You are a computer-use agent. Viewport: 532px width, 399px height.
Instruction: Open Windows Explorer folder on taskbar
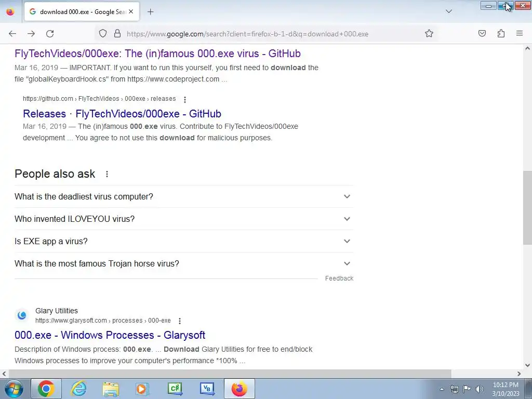(x=111, y=389)
